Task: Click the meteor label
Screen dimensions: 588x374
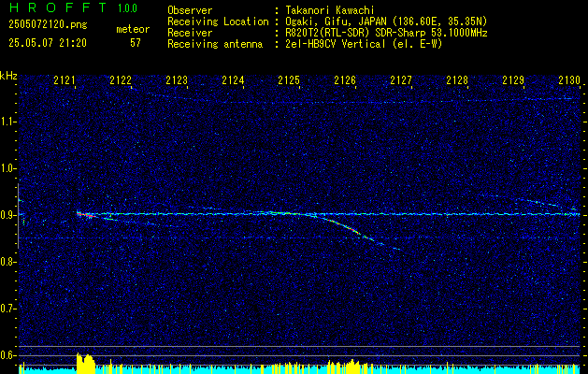Action: click(133, 29)
